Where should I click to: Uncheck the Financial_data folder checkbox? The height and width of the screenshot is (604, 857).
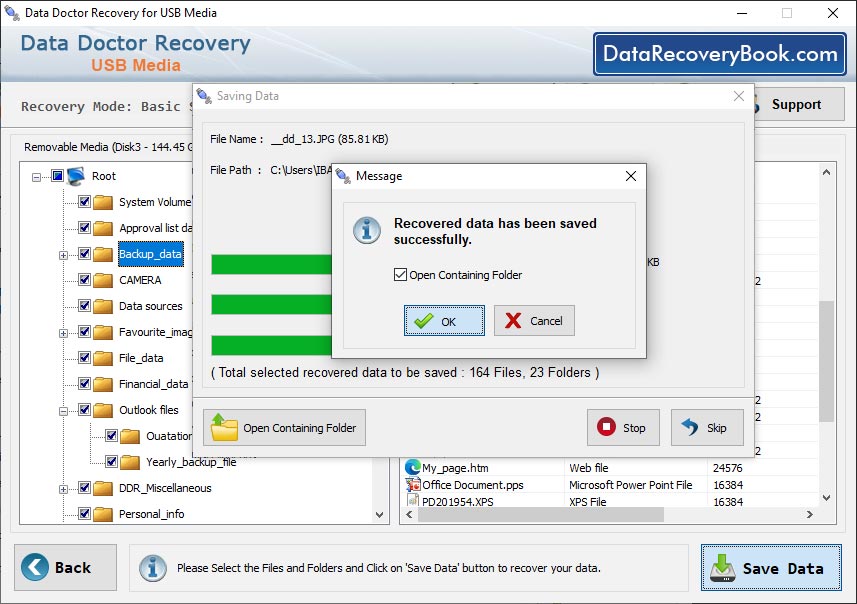point(84,385)
